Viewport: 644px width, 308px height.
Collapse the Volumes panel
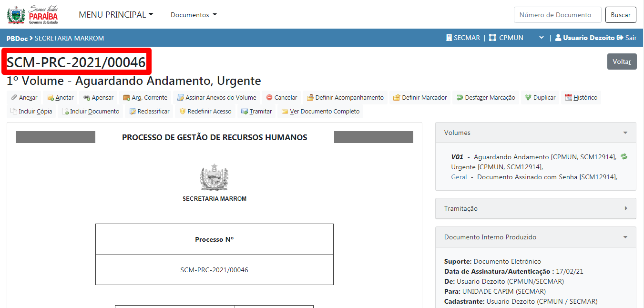(625, 133)
